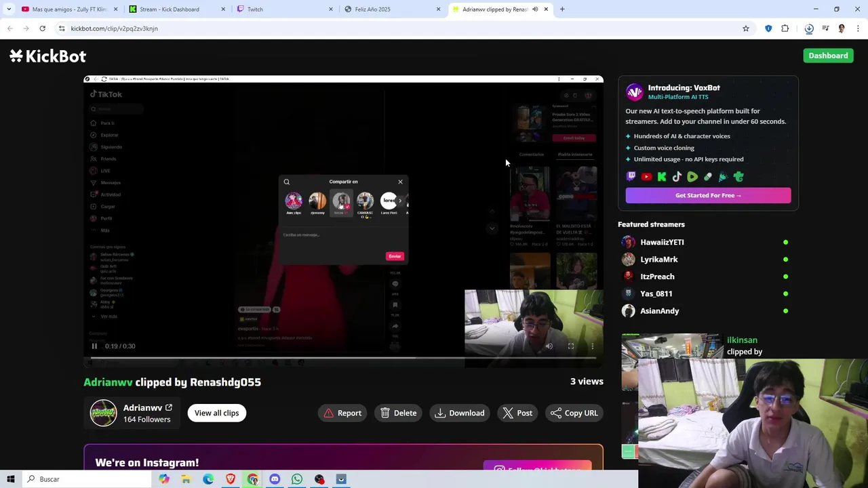The height and width of the screenshot is (488, 868).
Task: Open Chrome three-dot menu
Action: point(858,28)
